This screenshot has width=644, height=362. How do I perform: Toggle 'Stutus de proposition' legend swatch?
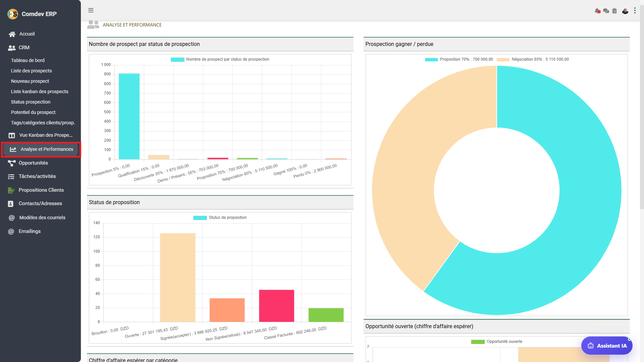coord(200,218)
